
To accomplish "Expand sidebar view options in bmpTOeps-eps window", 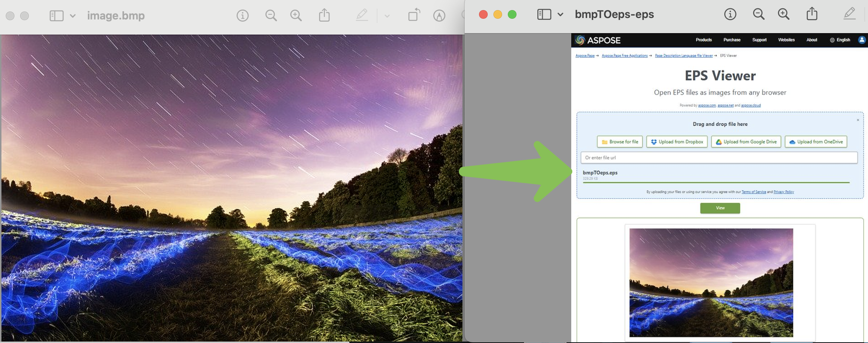I will pyautogui.click(x=560, y=14).
